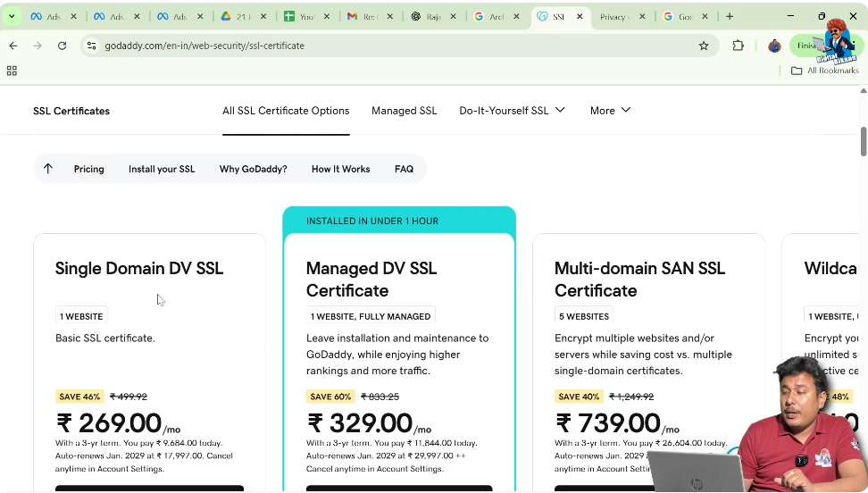Screen dimensions: 868x493
Task: Jump to the Pricing section
Action: click(x=88, y=169)
